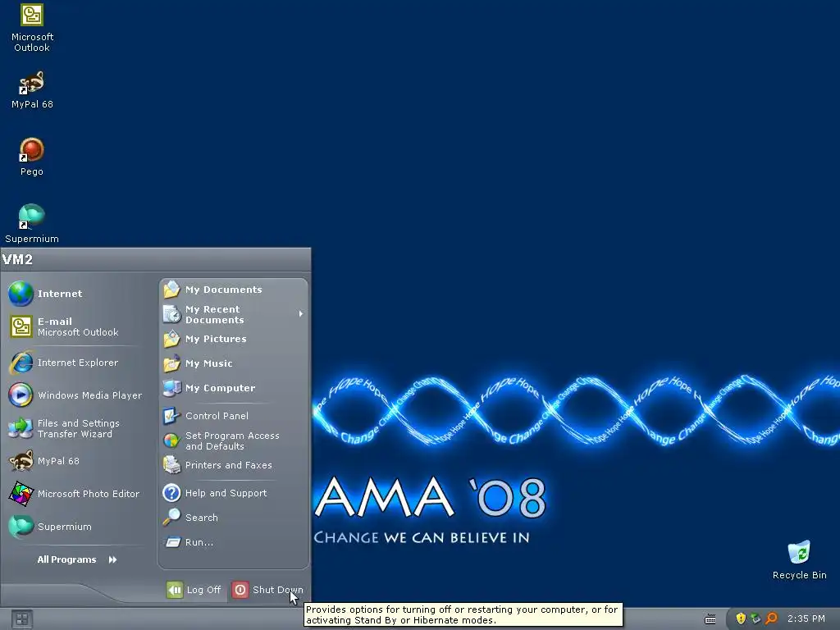
Task: Expand the My Recent Documents submenu arrow
Action: coord(301,314)
